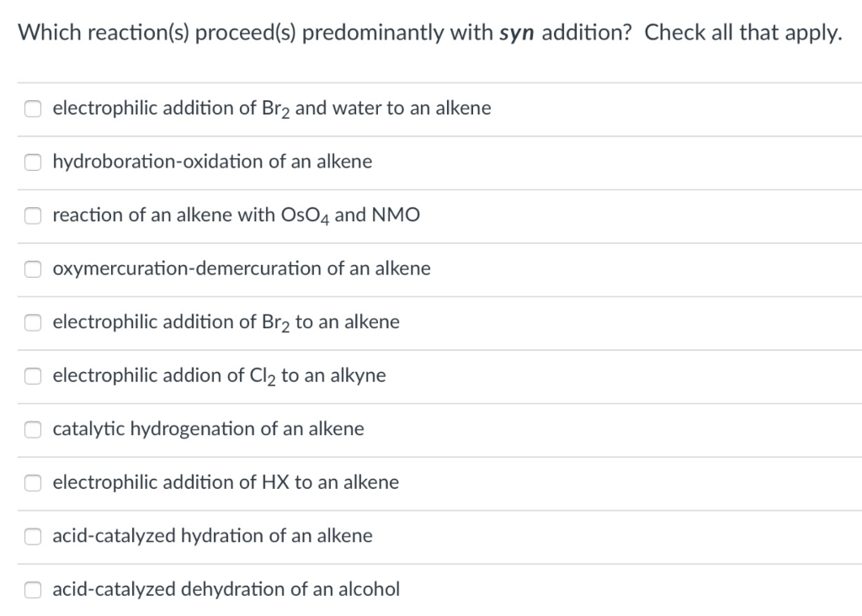Viewport: 862px width, 616px height.
Task: Check electrophilic addition of HX option
Action: tap(32, 483)
